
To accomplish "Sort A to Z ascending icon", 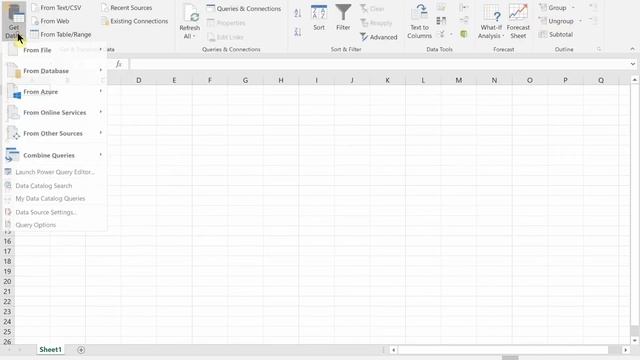I will tap(298, 13).
